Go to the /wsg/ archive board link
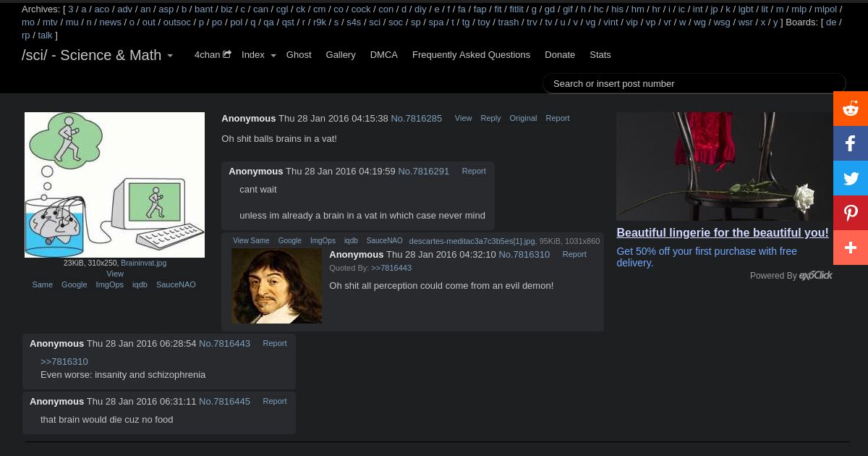The image size is (868, 456). tap(722, 22)
